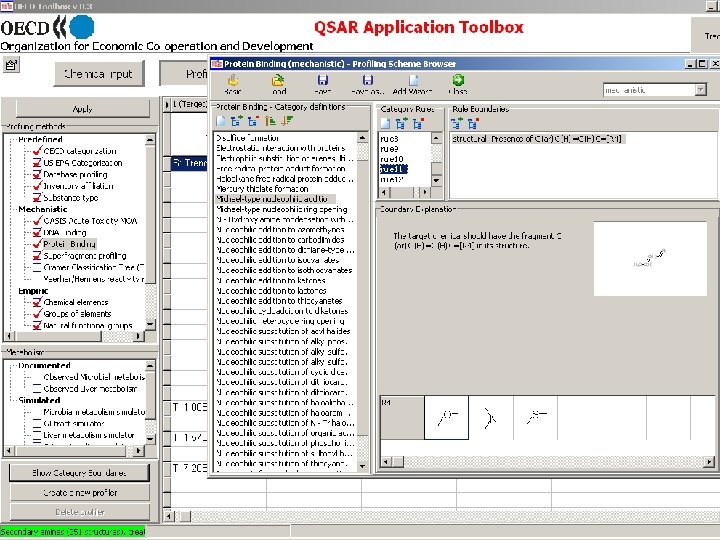Click add category icon in Category definitions

pos(237,121)
